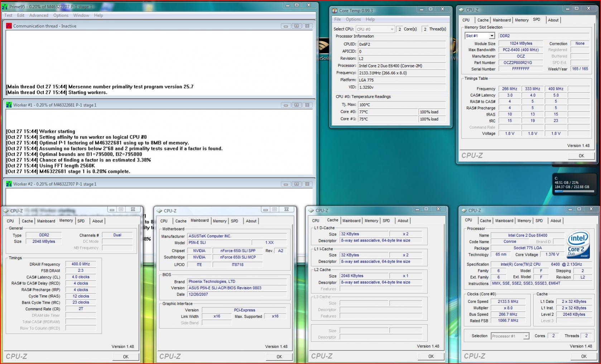601x364 pixels.
Task: Switch to the About tab in the SPD window
Action: (553, 20)
